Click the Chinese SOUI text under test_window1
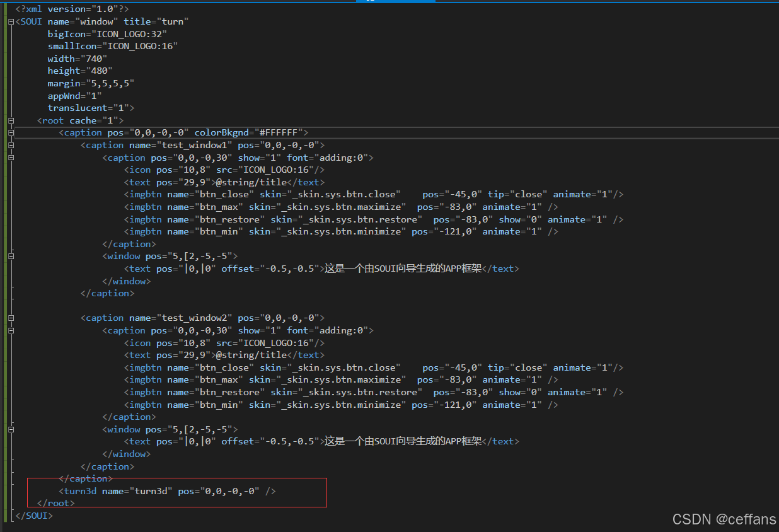The width and height of the screenshot is (779, 532). 403,269
